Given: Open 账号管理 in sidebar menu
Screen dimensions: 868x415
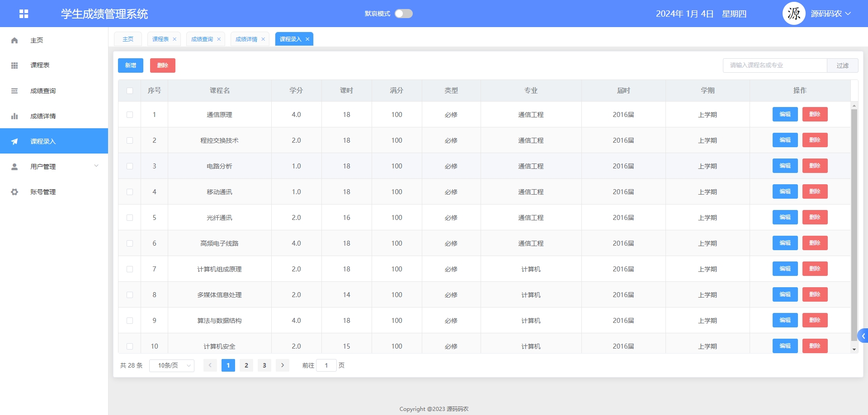Looking at the screenshot, I should [x=54, y=192].
